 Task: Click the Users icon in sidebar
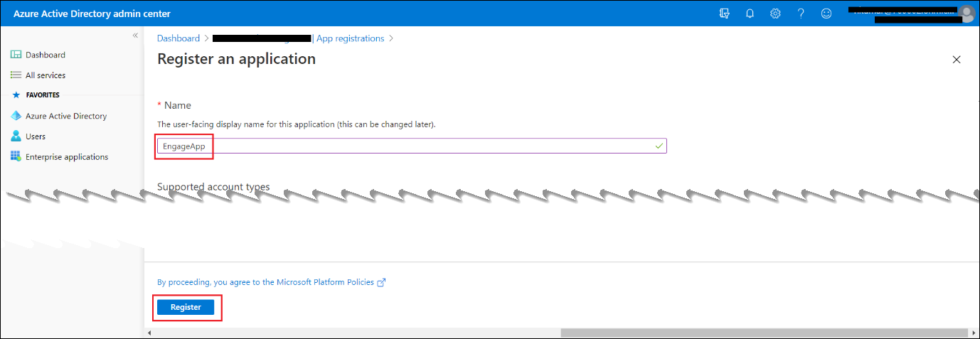(16, 136)
